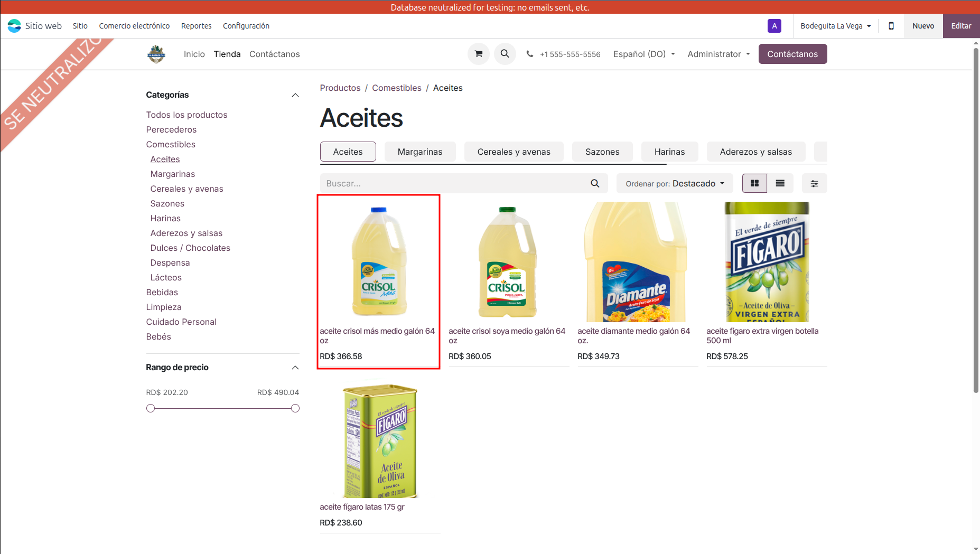
Task: Click the product search bar magnifier
Action: [595, 183]
